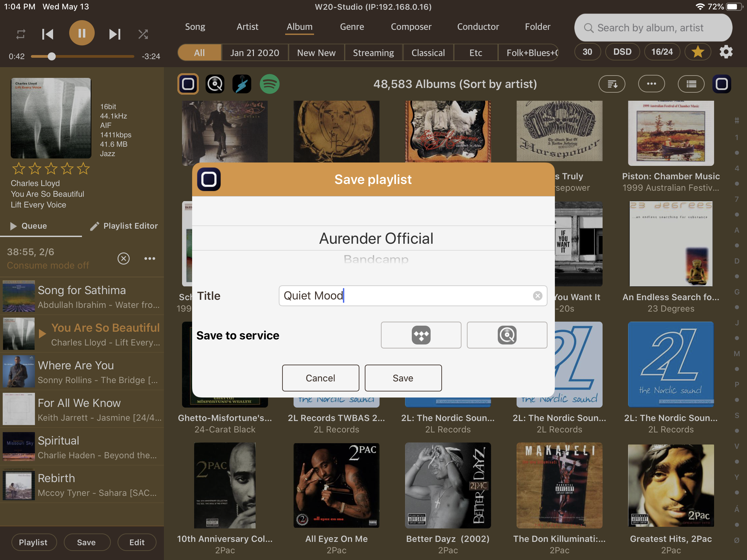
Task: Click the playback progress slider
Action: click(82, 56)
